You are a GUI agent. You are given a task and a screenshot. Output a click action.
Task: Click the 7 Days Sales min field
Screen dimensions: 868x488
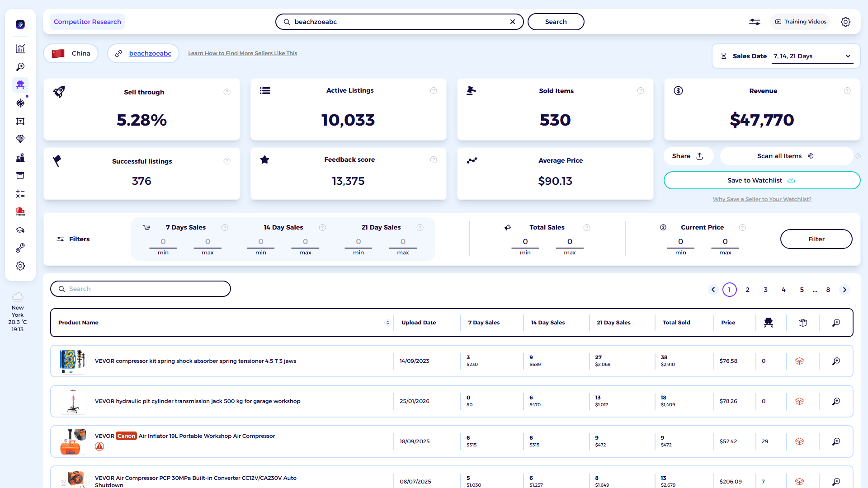click(163, 242)
